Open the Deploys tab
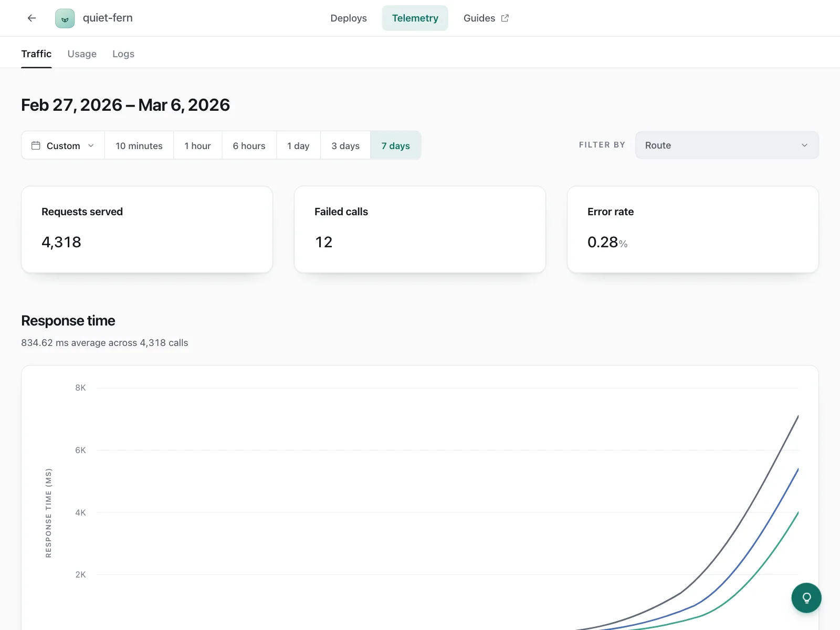The height and width of the screenshot is (630, 840). [349, 18]
